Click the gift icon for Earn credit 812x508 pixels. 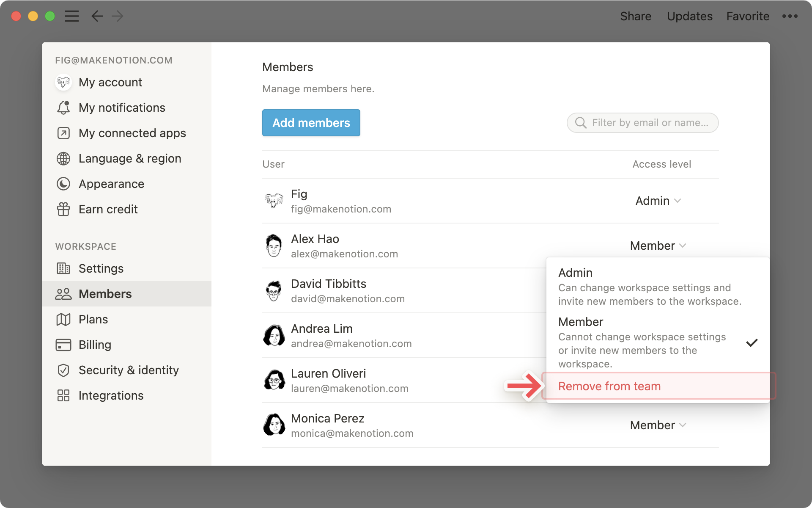coord(63,209)
